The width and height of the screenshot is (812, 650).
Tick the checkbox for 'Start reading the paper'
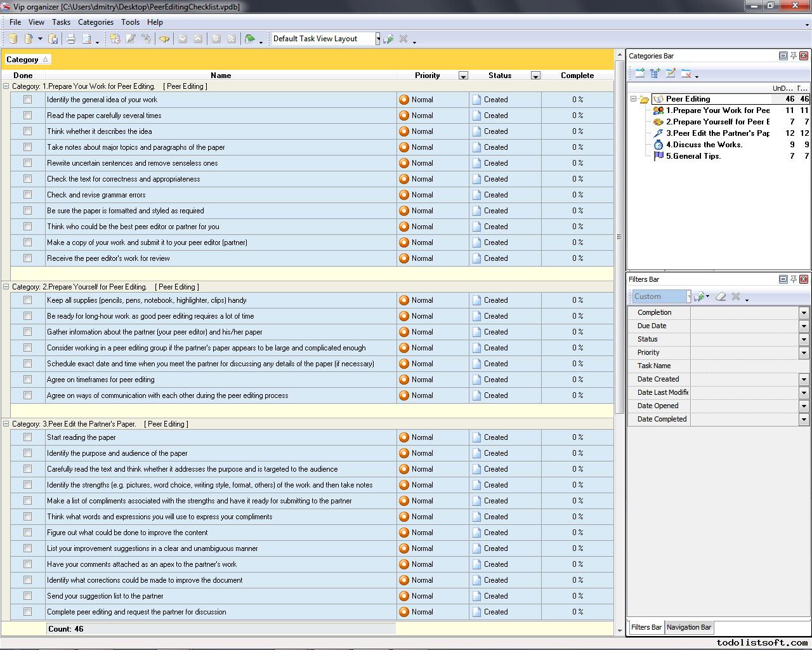click(x=27, y=437)
